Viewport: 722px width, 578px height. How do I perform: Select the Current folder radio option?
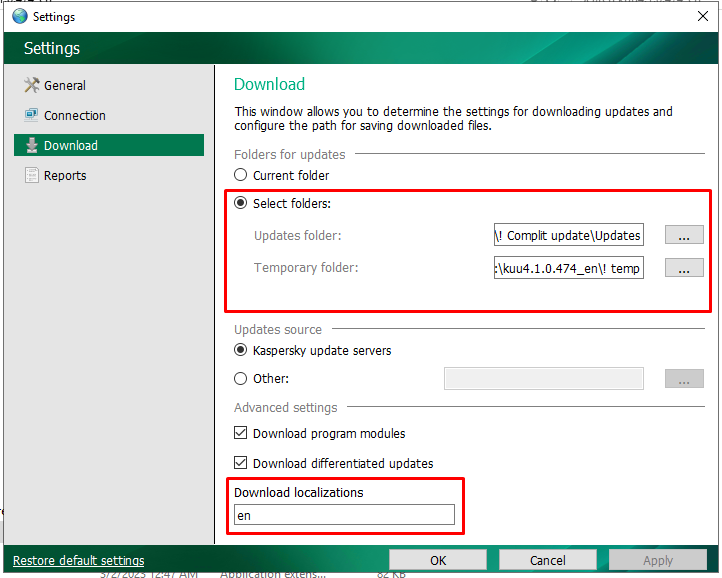click(240, 175)
